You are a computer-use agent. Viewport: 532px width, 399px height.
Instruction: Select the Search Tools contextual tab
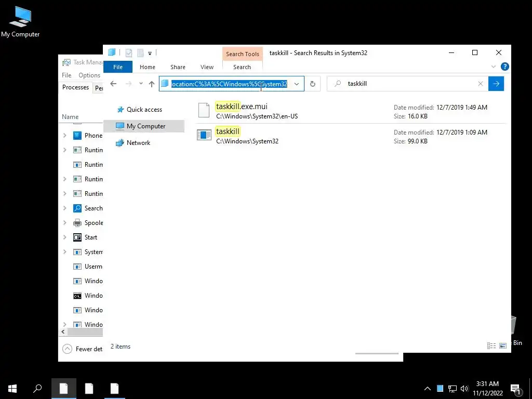(242, 54)
